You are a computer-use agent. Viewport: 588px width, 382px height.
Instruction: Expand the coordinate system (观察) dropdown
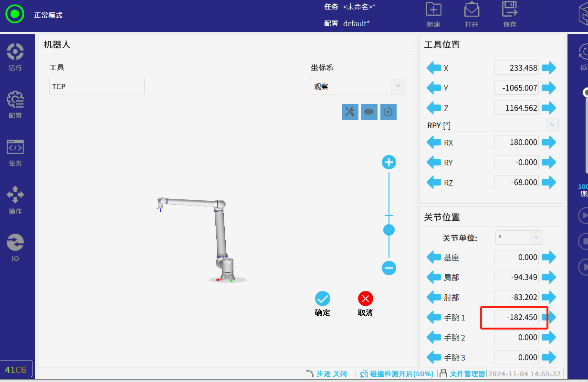(x=358, y=86)
